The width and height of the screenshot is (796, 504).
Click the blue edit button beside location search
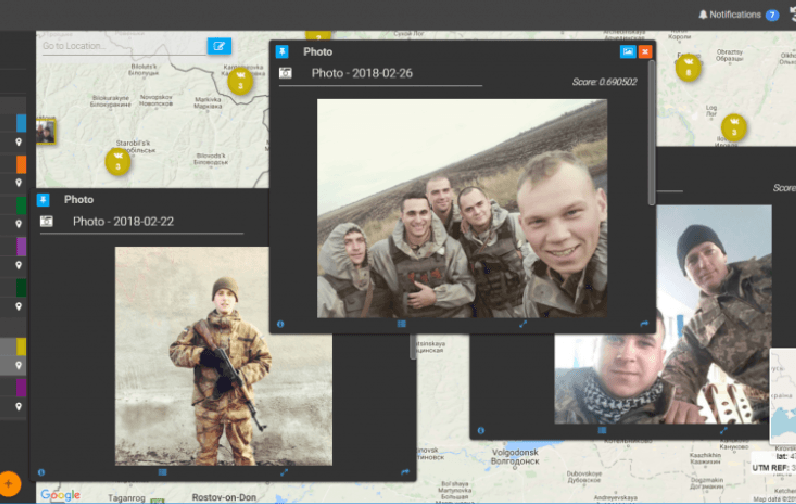[x=219, y=45]
